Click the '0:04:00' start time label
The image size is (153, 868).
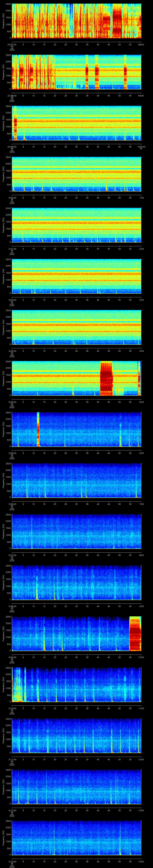[x=12, y=402]
